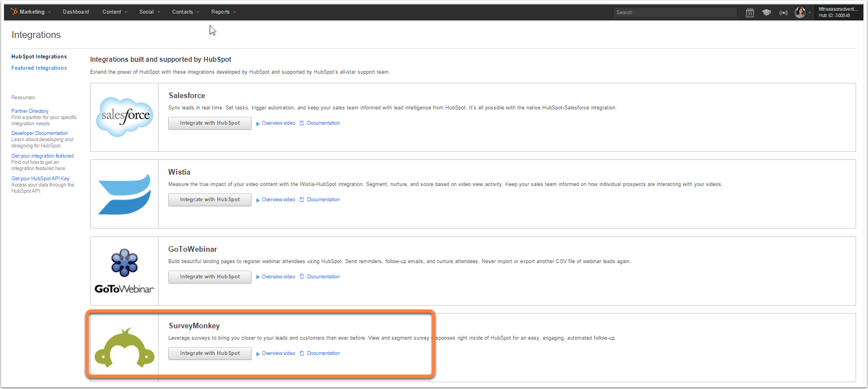The width and height of the screenshot is (868, 389).
Task: Open the Marketing dropdown menu
Action: (35, 12)
